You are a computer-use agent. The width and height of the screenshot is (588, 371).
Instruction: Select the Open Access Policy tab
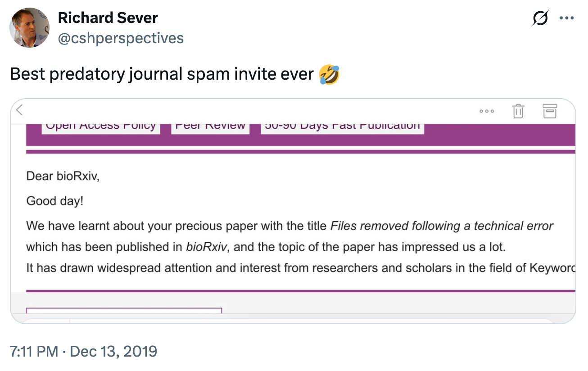click(101, 126)
